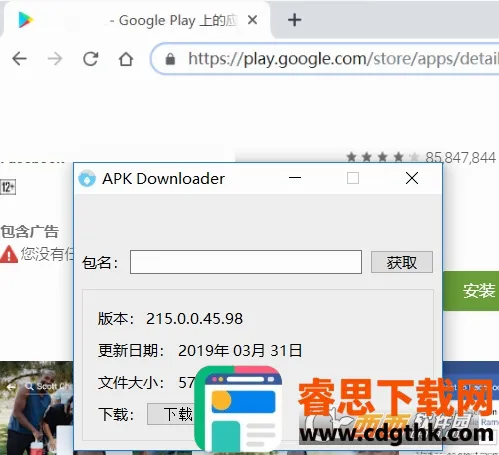Click the 下载 download button
The image size is (499, 455).
171,414
